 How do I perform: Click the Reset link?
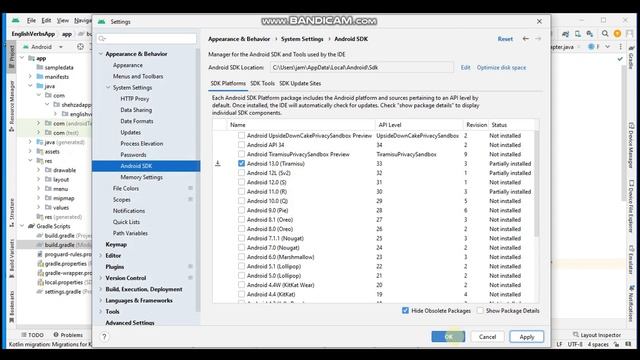coord(505,39)
